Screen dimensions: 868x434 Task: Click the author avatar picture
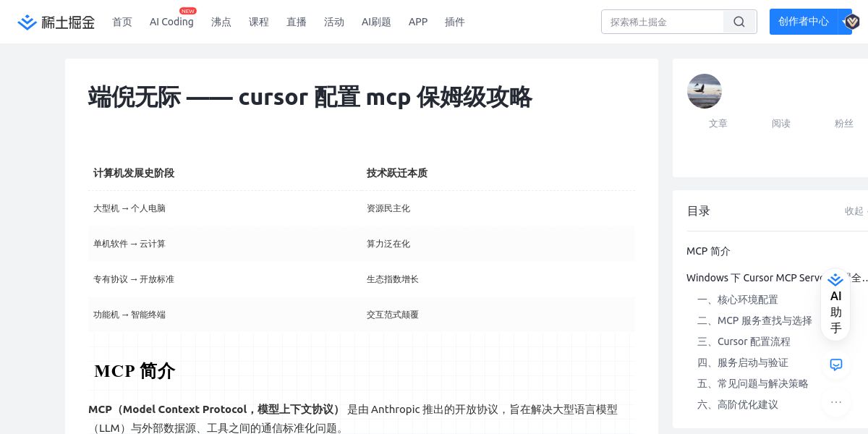705,91
